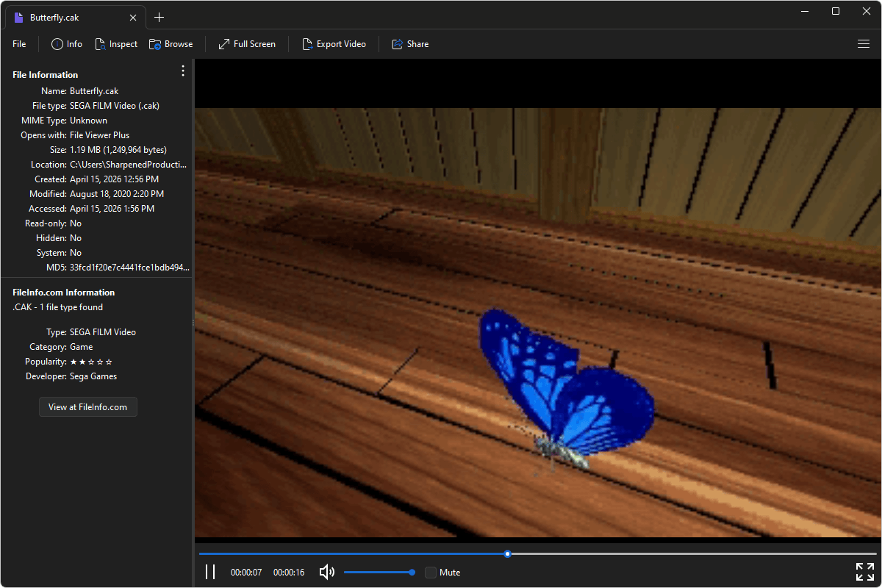Click the volume level slider
Image resolution: width=882 pixels, height=588 pixels.
[x=379, y=572]
